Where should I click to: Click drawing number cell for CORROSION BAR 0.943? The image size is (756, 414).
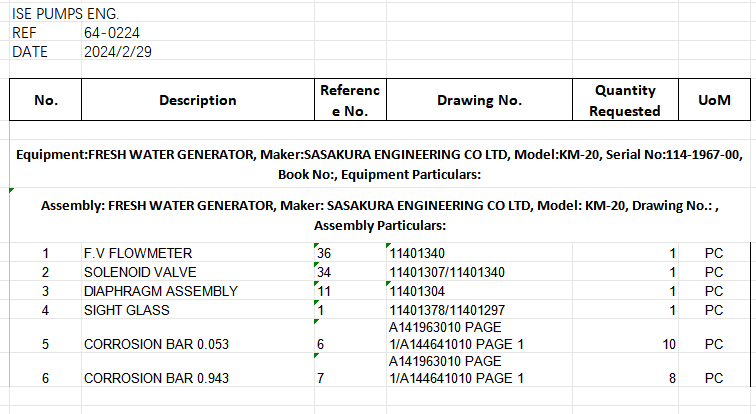pos(479,370)
